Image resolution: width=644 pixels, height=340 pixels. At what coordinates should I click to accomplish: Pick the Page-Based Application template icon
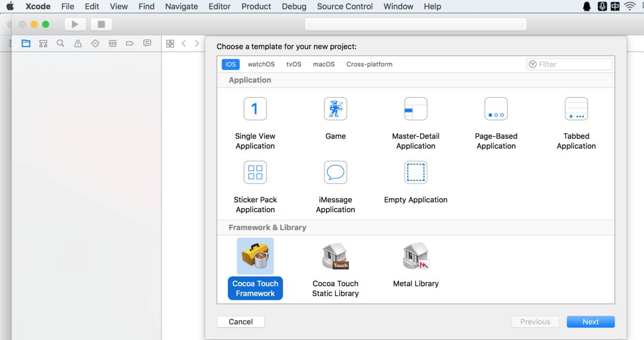coord(496,109)
